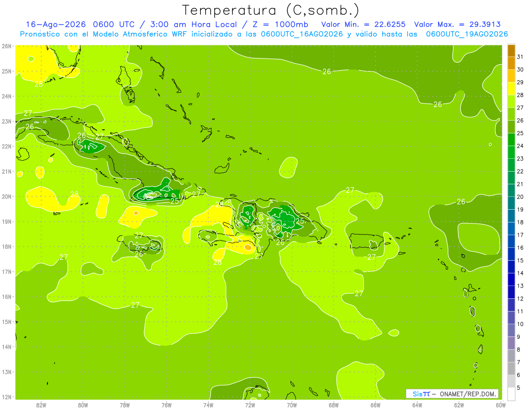Click the '82W' longitude axis label
Image resolution: width=532 pixels, height=411 pixels.
click(41, 405)
